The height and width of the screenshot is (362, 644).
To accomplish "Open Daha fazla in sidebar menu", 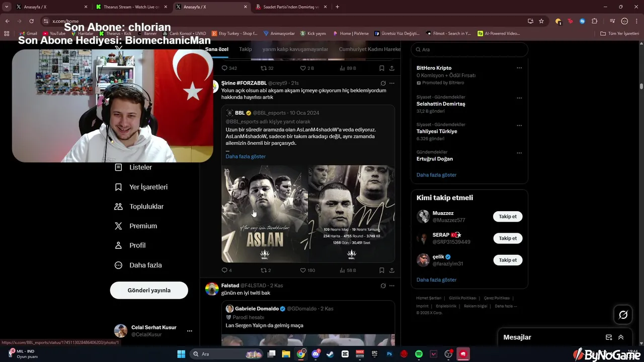I will [x=138, y=265].
